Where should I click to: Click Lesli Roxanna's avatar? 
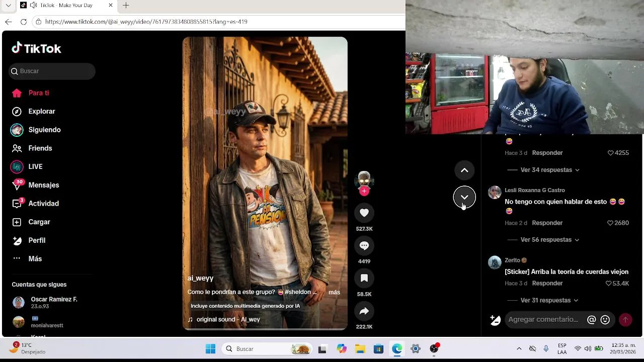[495, 193]
